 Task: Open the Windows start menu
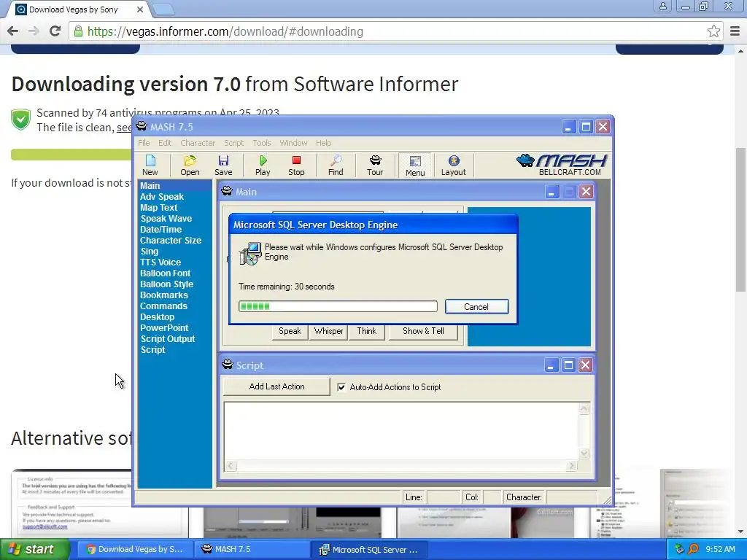[35, 550]
